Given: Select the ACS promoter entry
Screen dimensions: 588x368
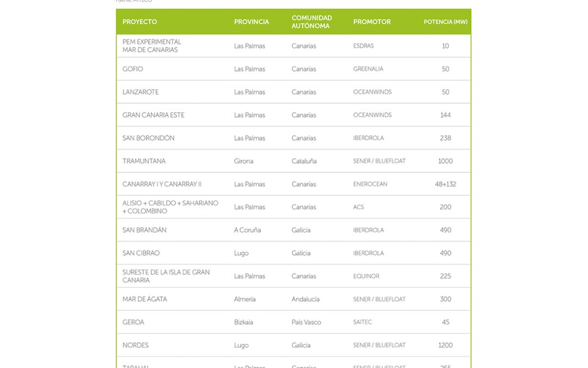Looking at the screenshot, I should pos(359,207).
